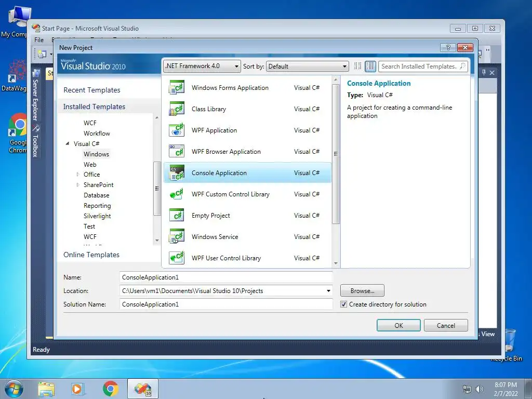The height and width of the screenshot is (399, 532).
Task: Click the New Project toolbar icon in Visual Studio
Action: (x=42, y=54)
